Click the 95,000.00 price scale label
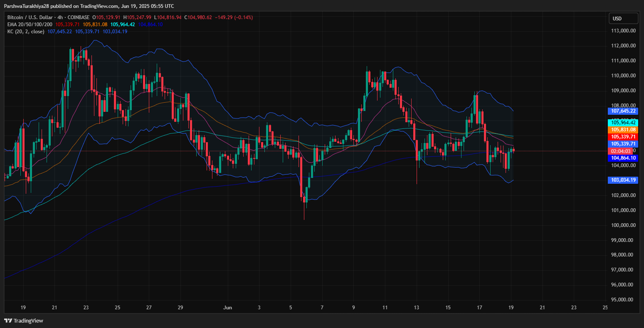This screenshot has width=644, height=328. click(622, 300)
